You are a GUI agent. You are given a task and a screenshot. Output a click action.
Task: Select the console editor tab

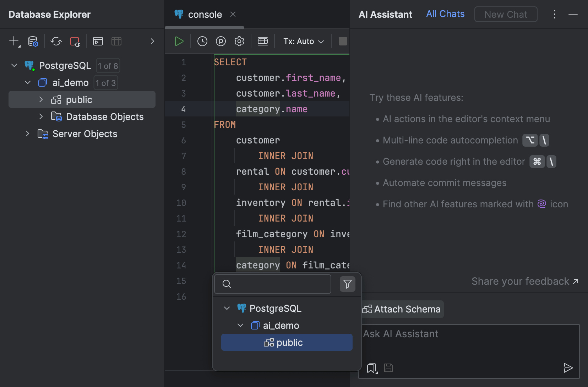click(205, 14)
